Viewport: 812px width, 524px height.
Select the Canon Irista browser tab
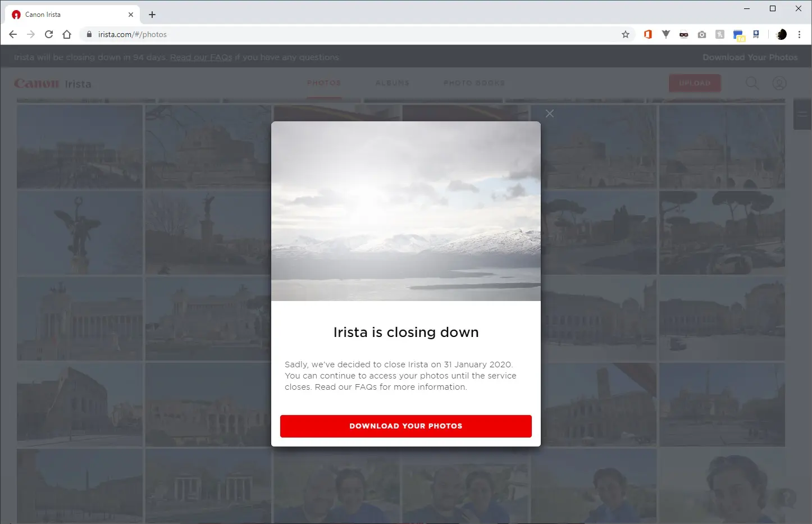[x=72, y=15]
